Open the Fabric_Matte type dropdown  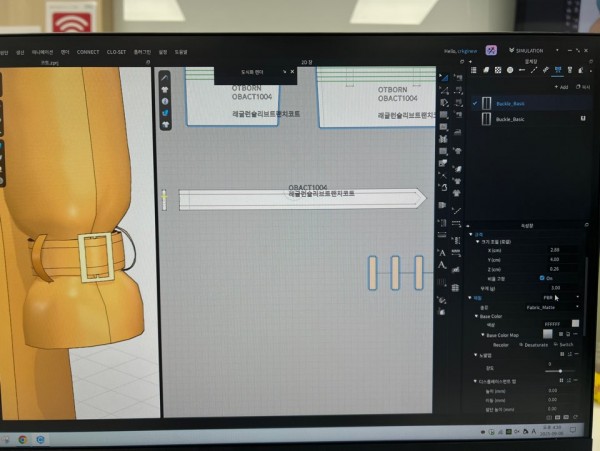tap(550, 307)
